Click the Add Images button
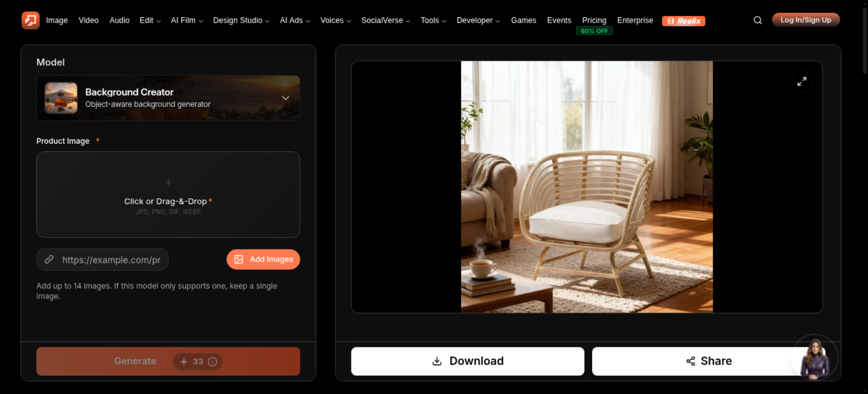Viewport: 868px width, 394px height. (263, 259)
